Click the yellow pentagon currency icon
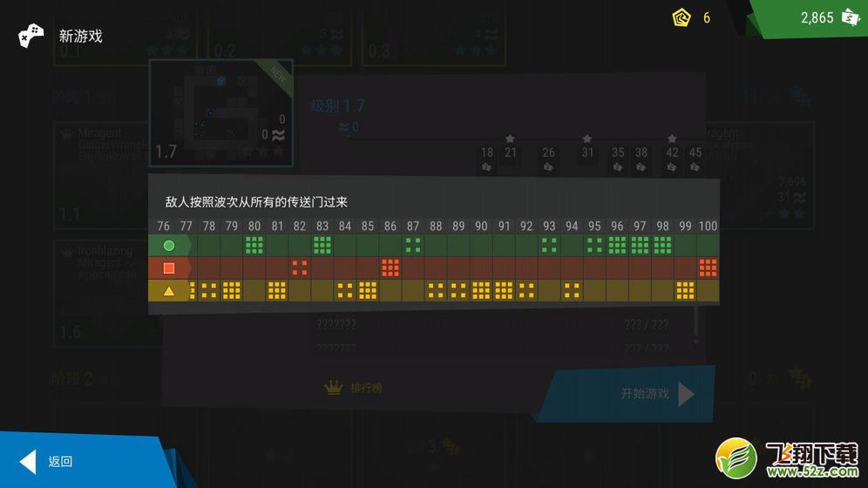Screen dimensions: 868x488 (682, 17)
